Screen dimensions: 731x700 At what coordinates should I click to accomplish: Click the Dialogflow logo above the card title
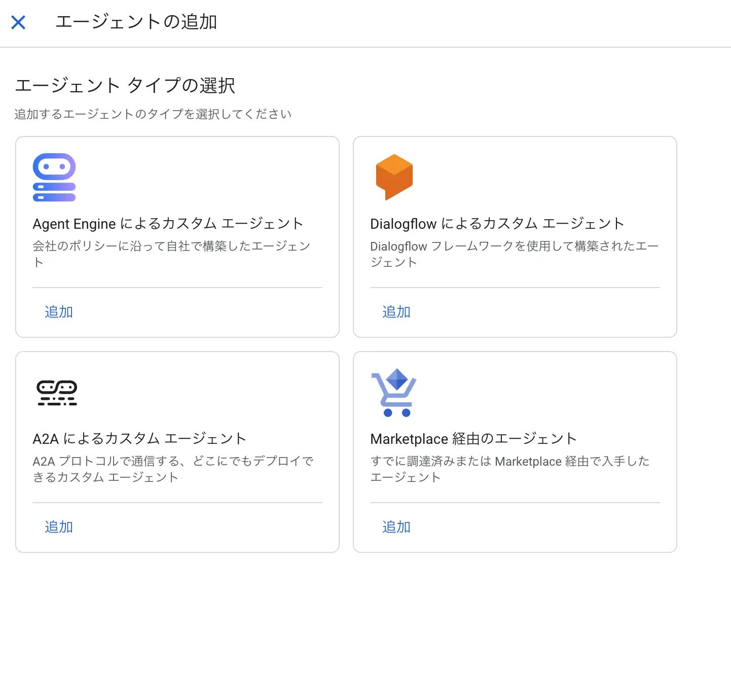394,177
